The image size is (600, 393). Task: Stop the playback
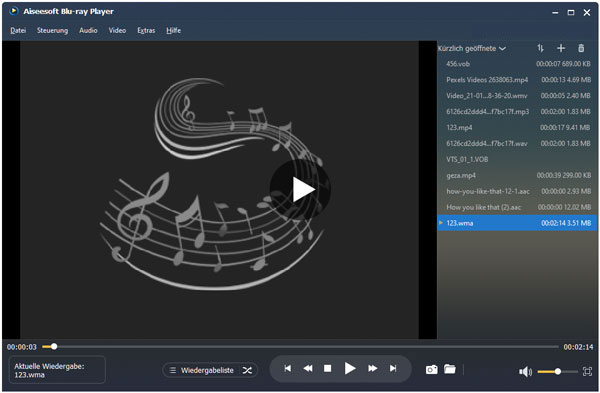tap(328, 368)
